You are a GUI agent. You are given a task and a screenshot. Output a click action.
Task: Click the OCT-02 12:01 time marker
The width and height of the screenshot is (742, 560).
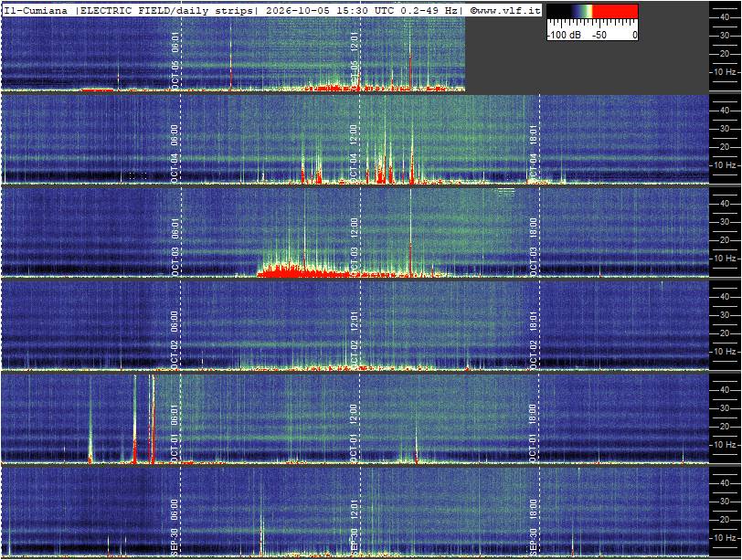point(355,340)
